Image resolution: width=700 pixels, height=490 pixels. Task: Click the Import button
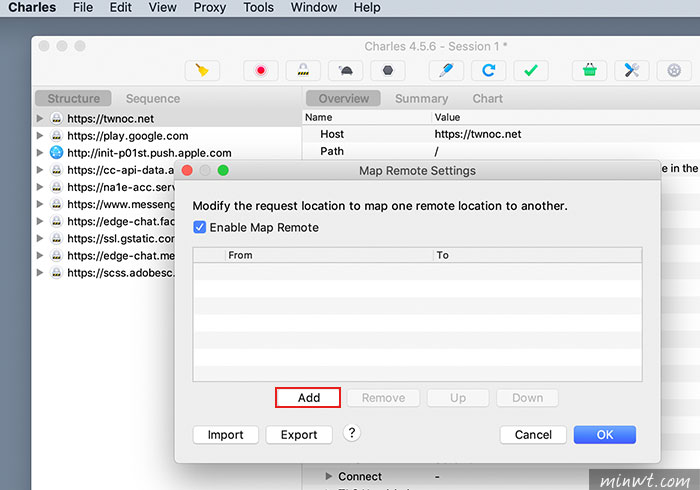pyautogui.click(x=225, y=435)
